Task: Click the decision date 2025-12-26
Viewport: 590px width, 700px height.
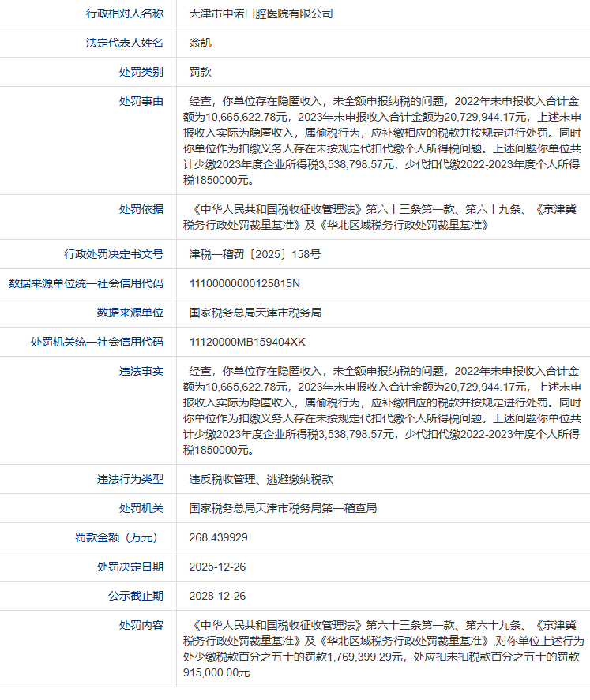Action: tap(217, 567)
